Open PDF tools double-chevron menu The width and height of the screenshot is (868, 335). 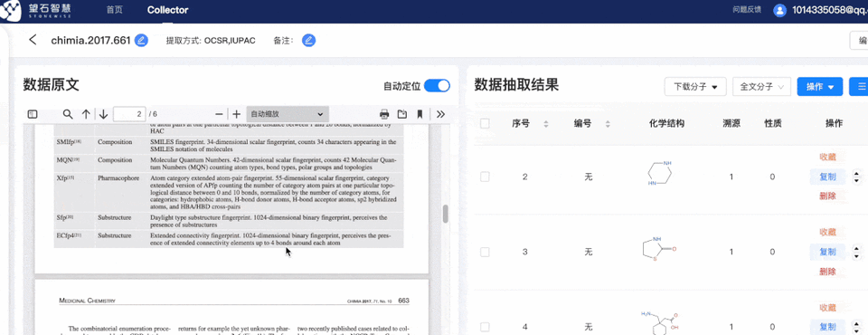click(x=440, y=114)
